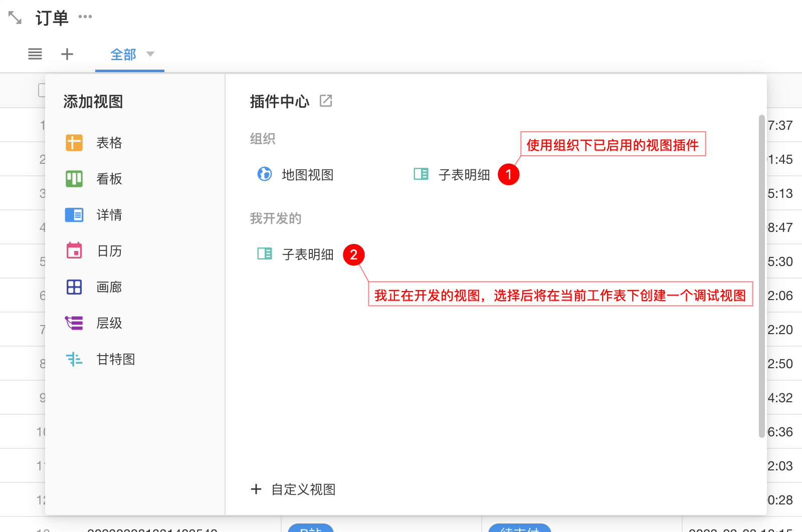Image resolution: width=802 pixels, height=532 pixels.
Task: Click the expand fullscreen arrow icon
Action: click(15, 18)
